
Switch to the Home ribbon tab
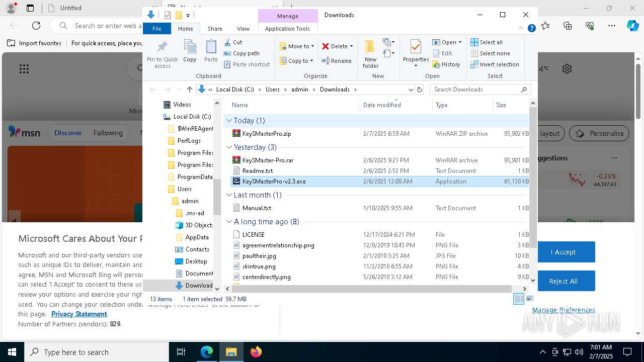[185, 29]
